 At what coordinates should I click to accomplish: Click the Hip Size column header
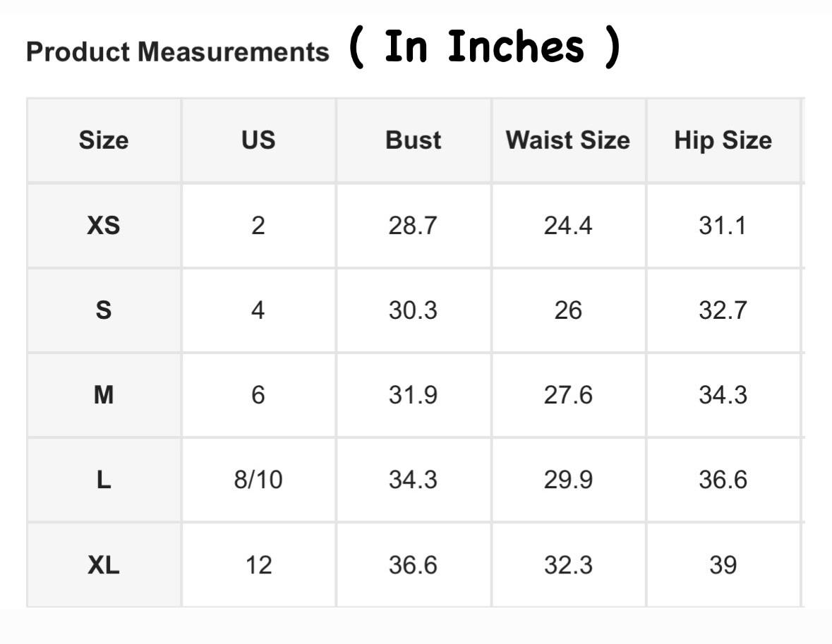coord(723,140)
